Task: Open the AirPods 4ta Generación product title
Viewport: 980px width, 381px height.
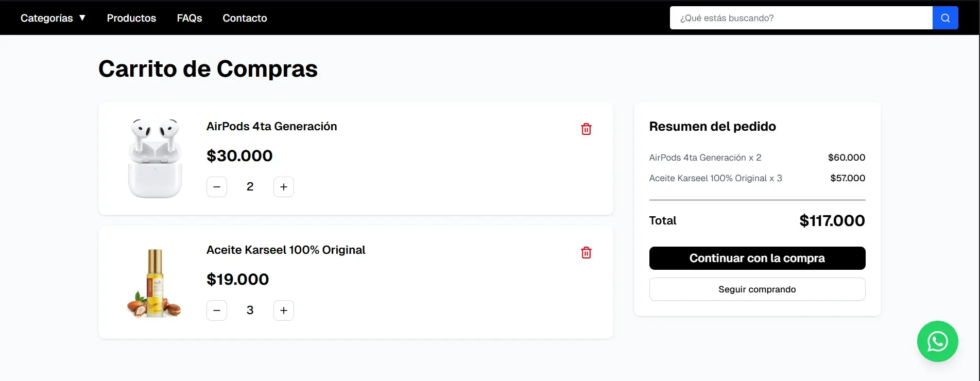Action: (271, 126)
